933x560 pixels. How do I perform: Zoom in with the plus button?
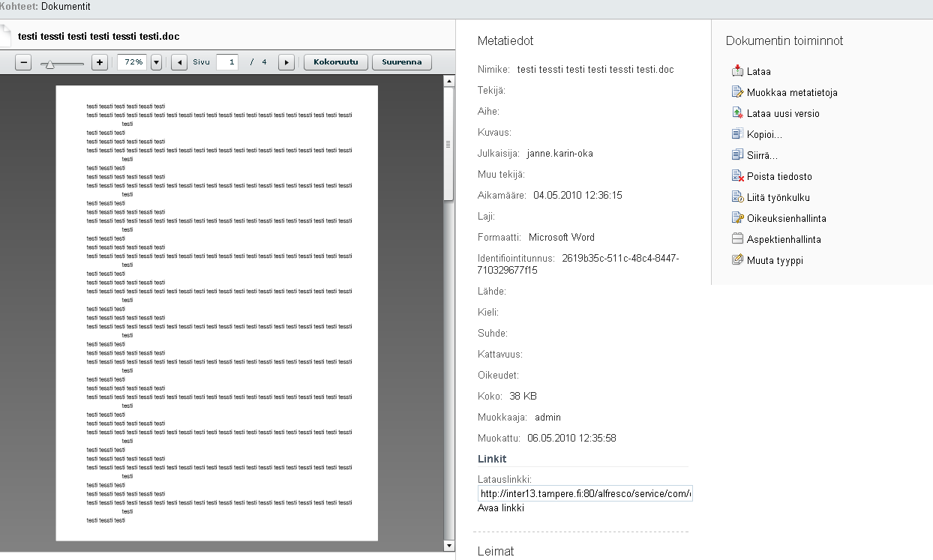[x=100, y=62]
